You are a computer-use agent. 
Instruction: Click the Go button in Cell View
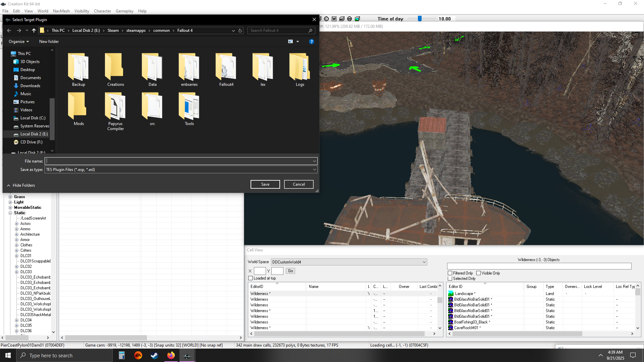point(290,271)
